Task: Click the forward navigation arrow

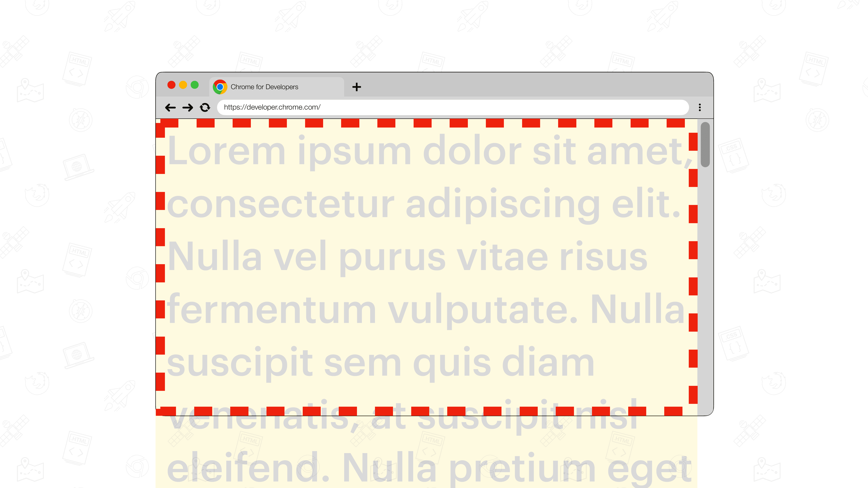Action: point(187,107)
